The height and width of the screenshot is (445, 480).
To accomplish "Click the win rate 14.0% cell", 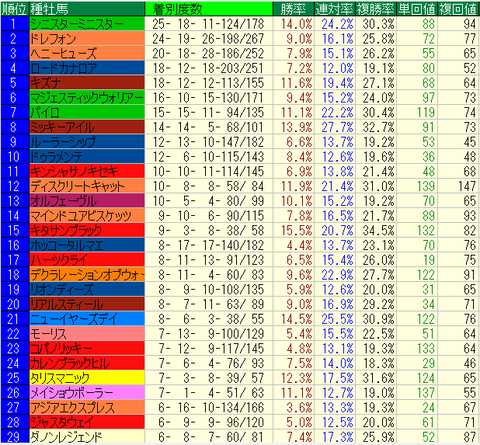I will 293,24.
